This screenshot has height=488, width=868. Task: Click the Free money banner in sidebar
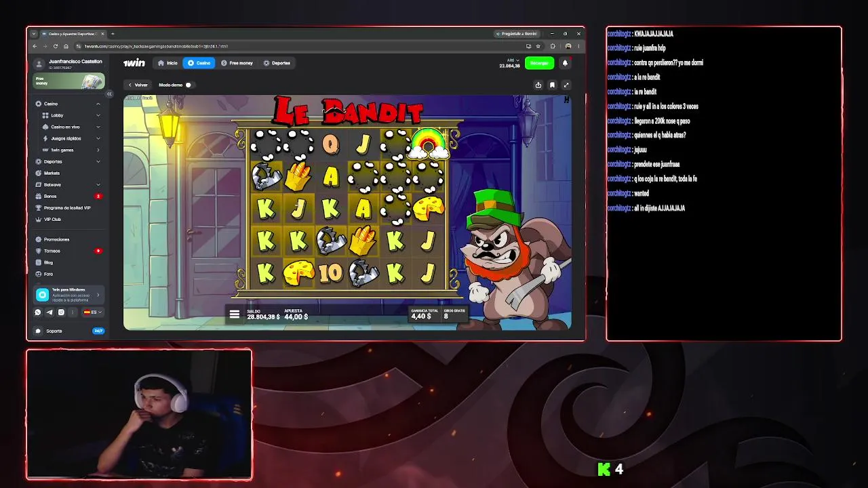pos(69,81)
